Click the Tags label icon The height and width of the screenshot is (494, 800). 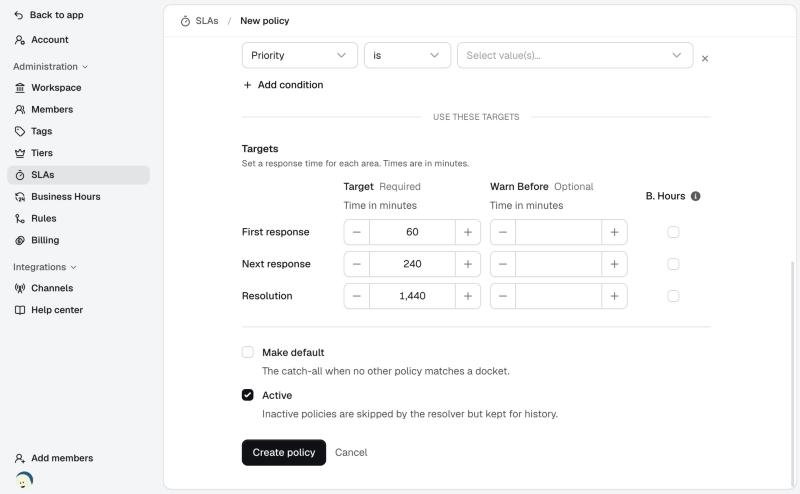pyautogui.click(x=20, y=131)
